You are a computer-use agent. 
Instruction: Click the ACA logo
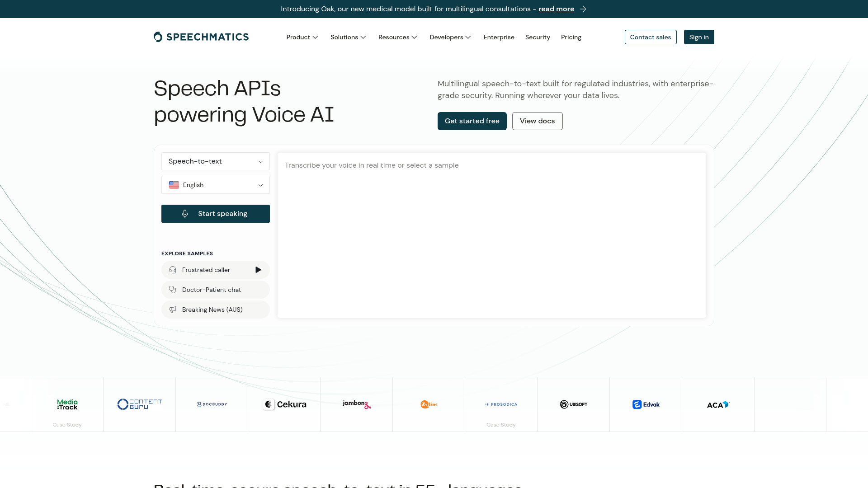pyautogui.click(x=718, y=404)
